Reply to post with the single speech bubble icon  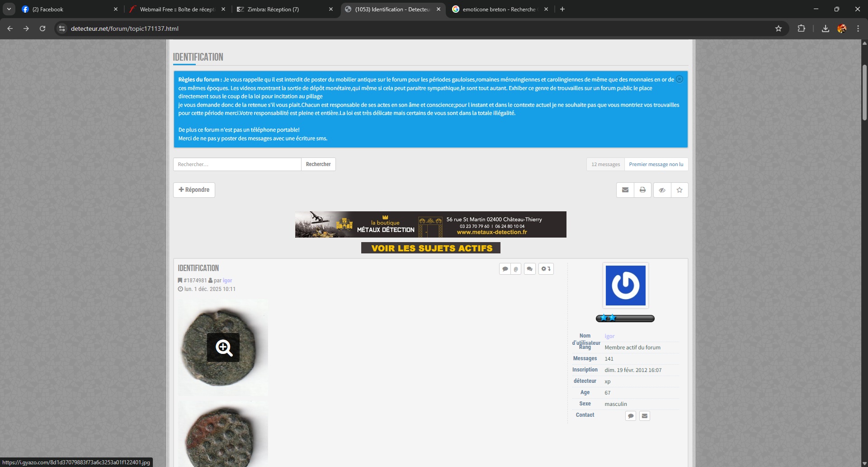coord(505,269)
